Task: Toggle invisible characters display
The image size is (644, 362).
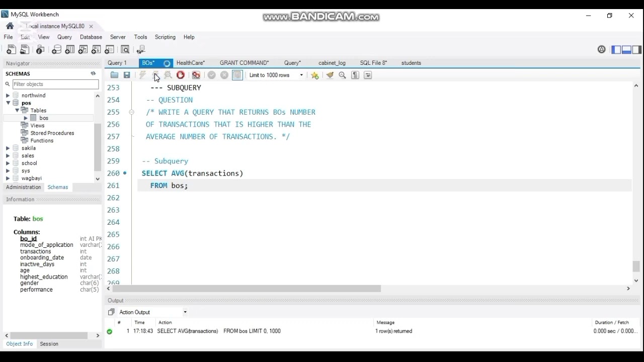Action: [355, 75]
